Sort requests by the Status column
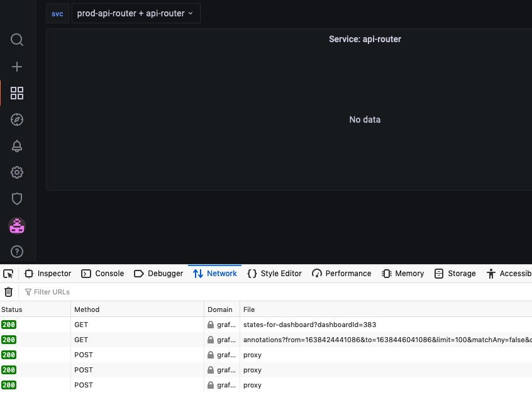 click(x=13, y=309)
